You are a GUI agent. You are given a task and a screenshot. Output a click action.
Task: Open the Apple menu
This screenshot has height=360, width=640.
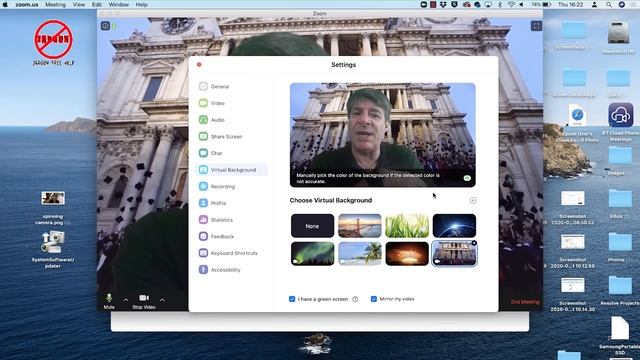[x=5, y=4]
